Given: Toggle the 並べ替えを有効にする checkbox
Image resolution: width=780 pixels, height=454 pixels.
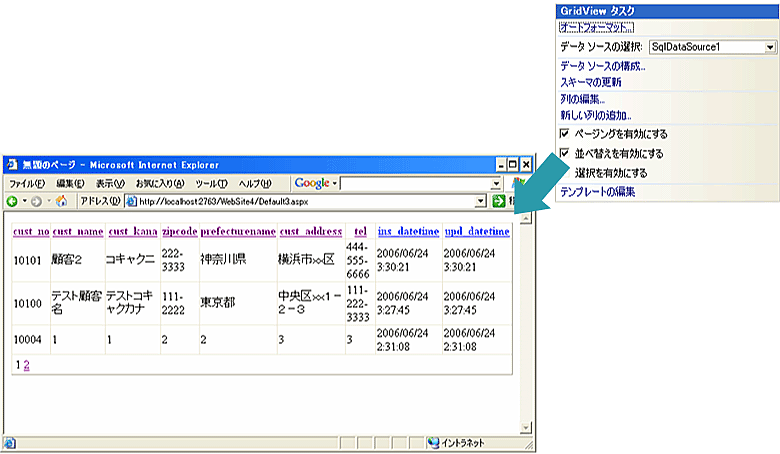Looking at the screenshot, I should point(565,154).
